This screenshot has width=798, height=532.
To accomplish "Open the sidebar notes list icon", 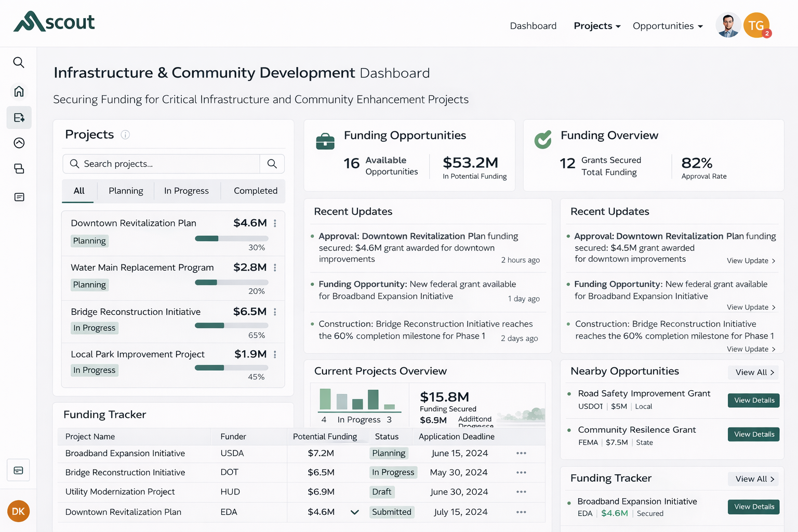I will click(x=19, y=197).
